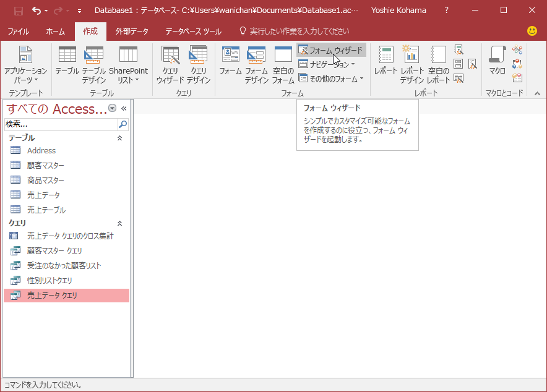Create a 空白のレポート (Blank Report)
The height and width of the screenshot is (392, 547).
[x=438, y=65]
